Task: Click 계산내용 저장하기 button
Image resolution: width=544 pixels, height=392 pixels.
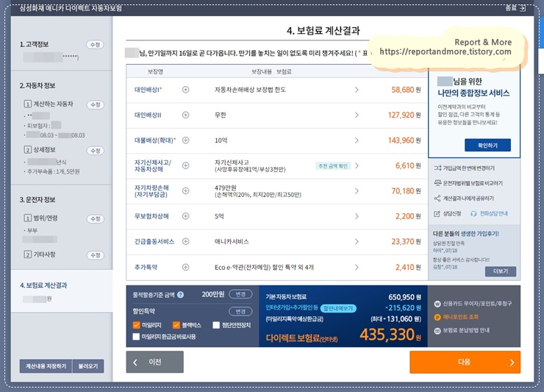Action: click(46, 366)
